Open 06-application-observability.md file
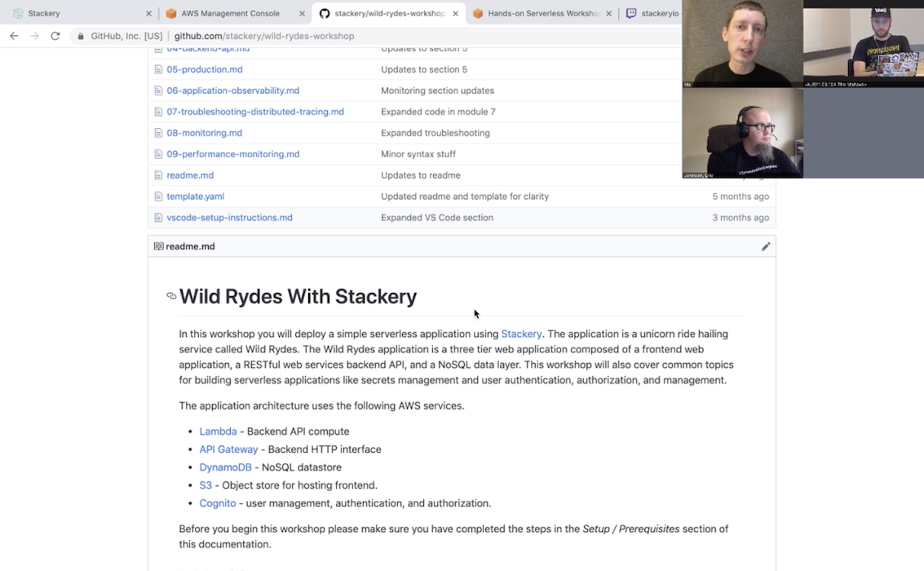 click(x=232, y=91)
